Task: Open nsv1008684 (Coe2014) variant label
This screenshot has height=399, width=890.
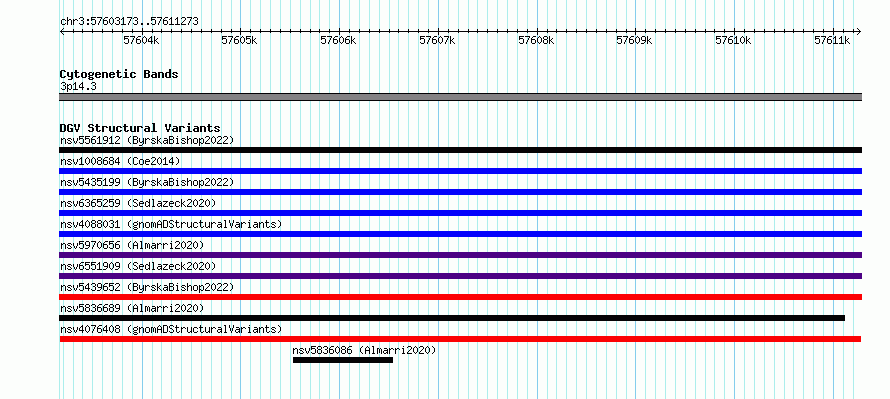Action: pos(120,161)
